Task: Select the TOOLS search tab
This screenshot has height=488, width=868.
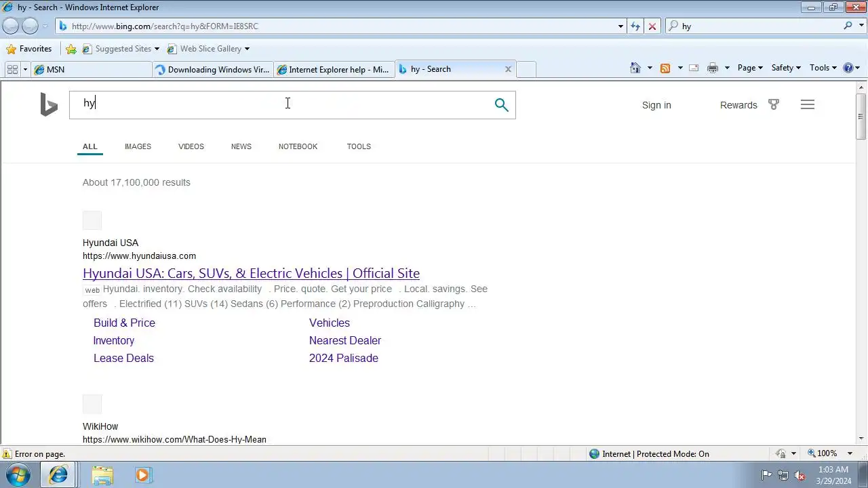Action: tap(359, 146)
